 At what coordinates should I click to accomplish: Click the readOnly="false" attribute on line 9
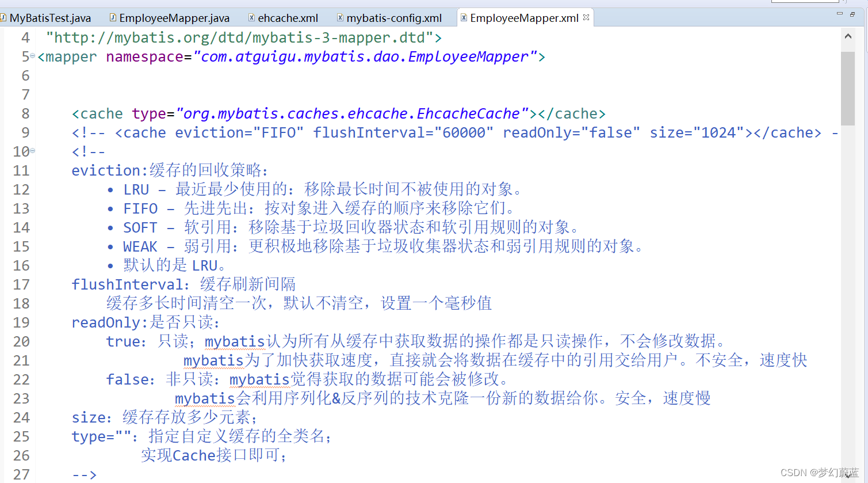pyautogui.click(x=571, y=133)
